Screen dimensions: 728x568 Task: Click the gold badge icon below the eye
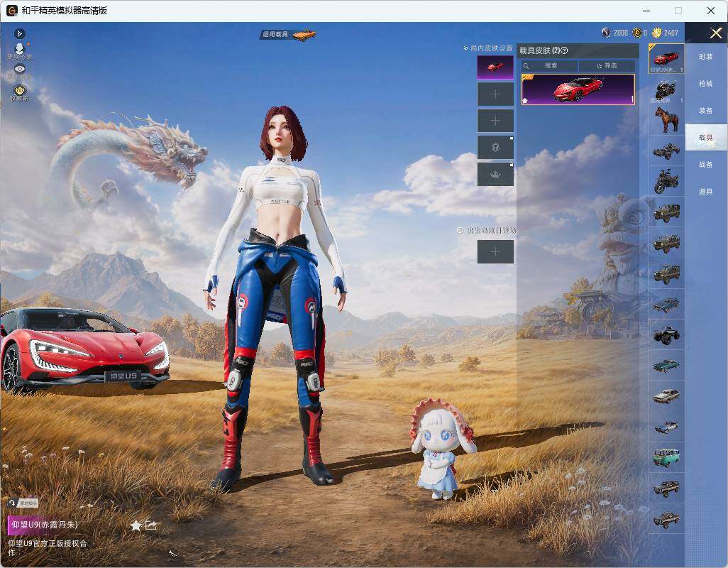[19, 92]
